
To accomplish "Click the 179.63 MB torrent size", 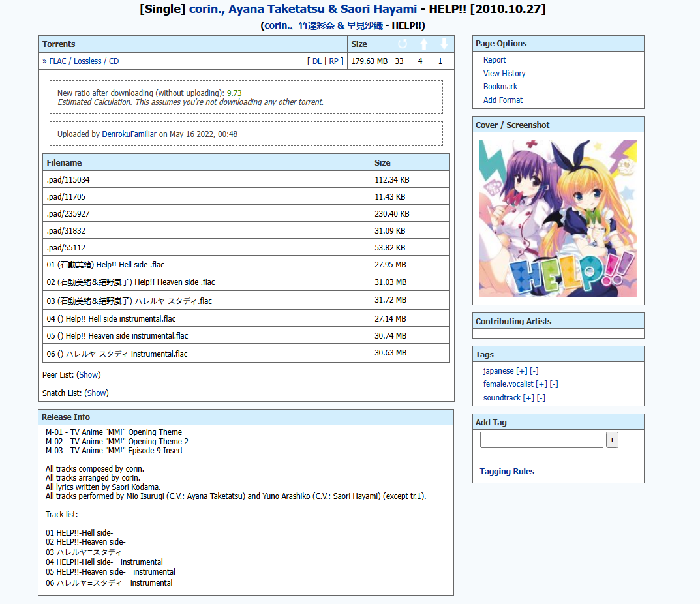I will click(x=369, y=61).
